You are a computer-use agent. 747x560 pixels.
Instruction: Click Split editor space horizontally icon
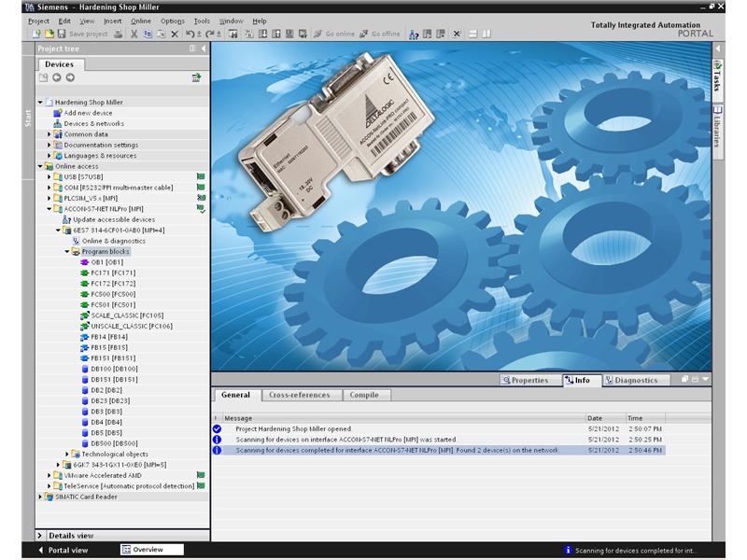tap(473, 34)
